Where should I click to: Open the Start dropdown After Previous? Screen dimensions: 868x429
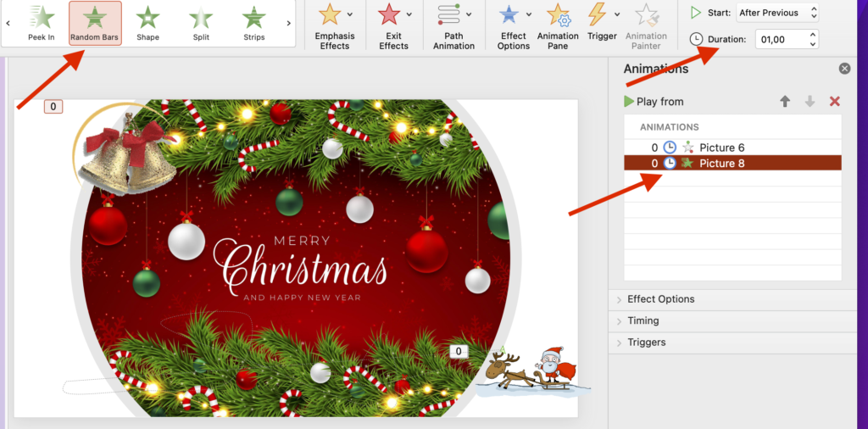(x=777, y=12)
